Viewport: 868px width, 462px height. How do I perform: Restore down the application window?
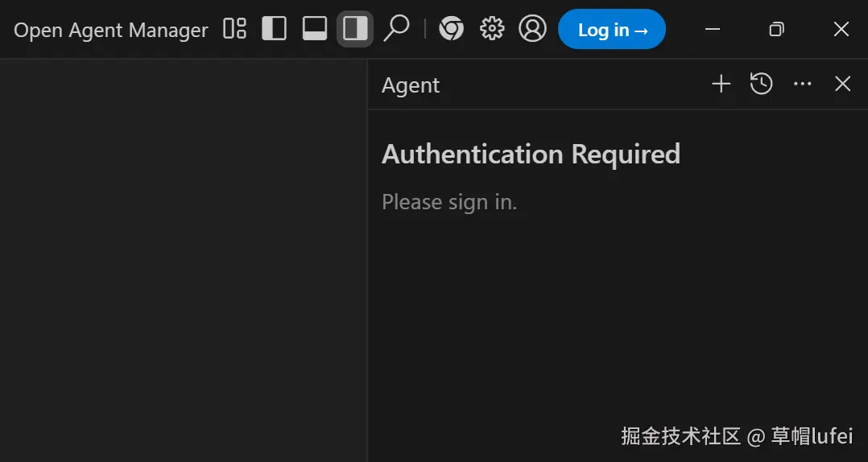click(x=776, y=30)
